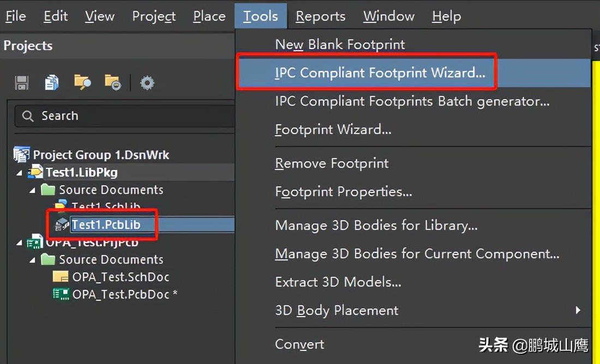Click the Test1.LibPkg library package icon
The width and height of the screenshot is (600, 364).
(35, 172)
